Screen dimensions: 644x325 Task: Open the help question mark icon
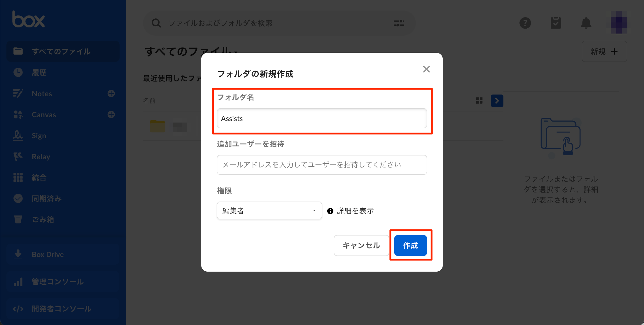click(525, 23)
